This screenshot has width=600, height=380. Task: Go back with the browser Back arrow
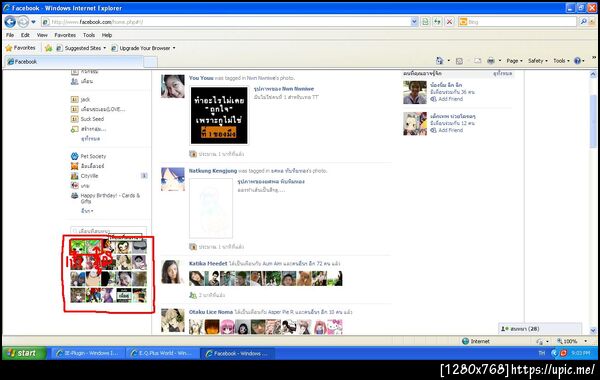click(10, 22)
